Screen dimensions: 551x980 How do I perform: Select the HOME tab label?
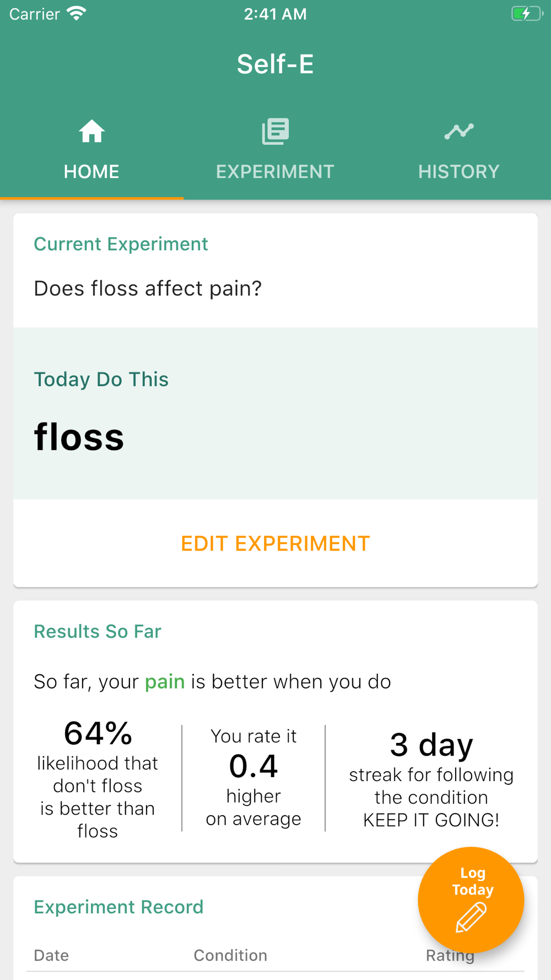pos(91,171)
